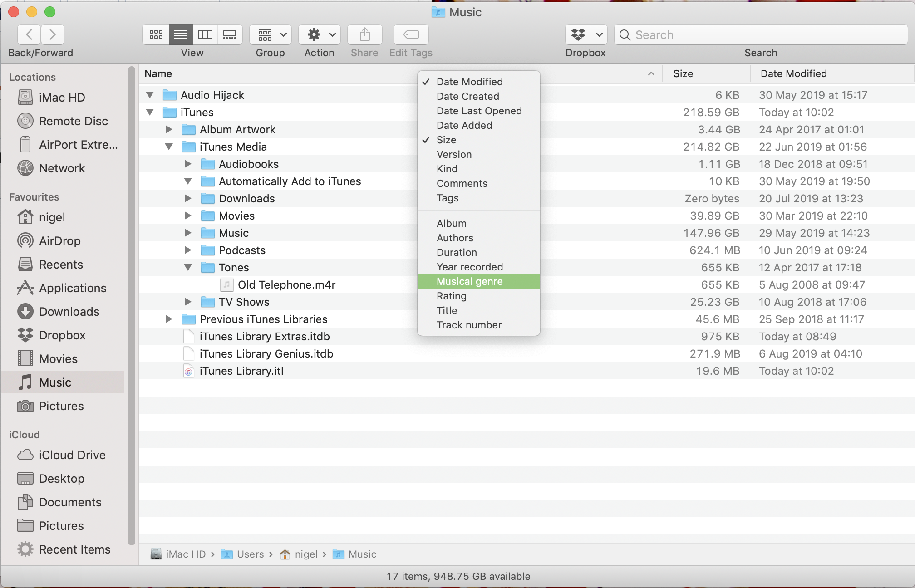
Task: Choose Musical genre from column menu
Action: pos(478,281)
